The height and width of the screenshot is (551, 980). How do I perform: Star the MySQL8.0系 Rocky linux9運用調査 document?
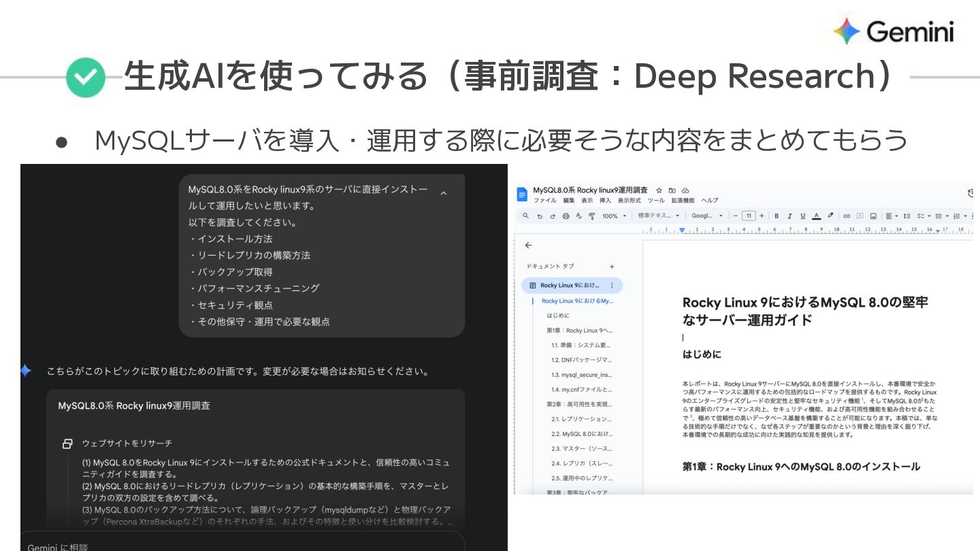coord(659,190)
